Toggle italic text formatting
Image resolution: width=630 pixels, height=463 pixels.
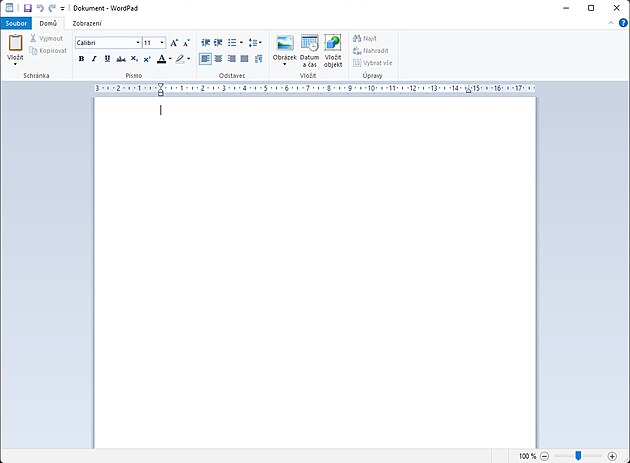(94, 59)
